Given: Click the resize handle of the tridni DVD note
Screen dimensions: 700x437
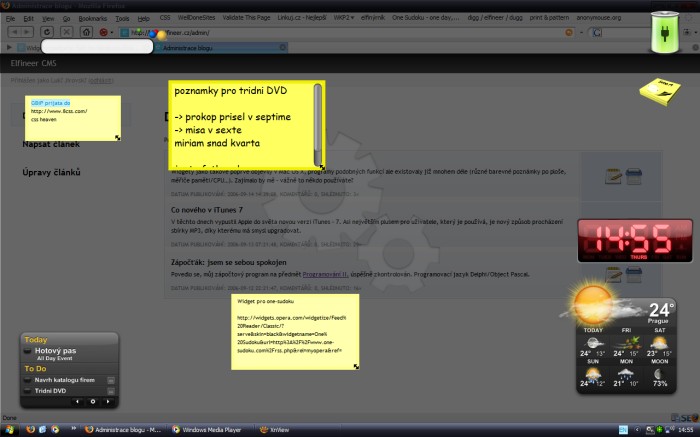Looking at the screenshot, I should [322, 167].
